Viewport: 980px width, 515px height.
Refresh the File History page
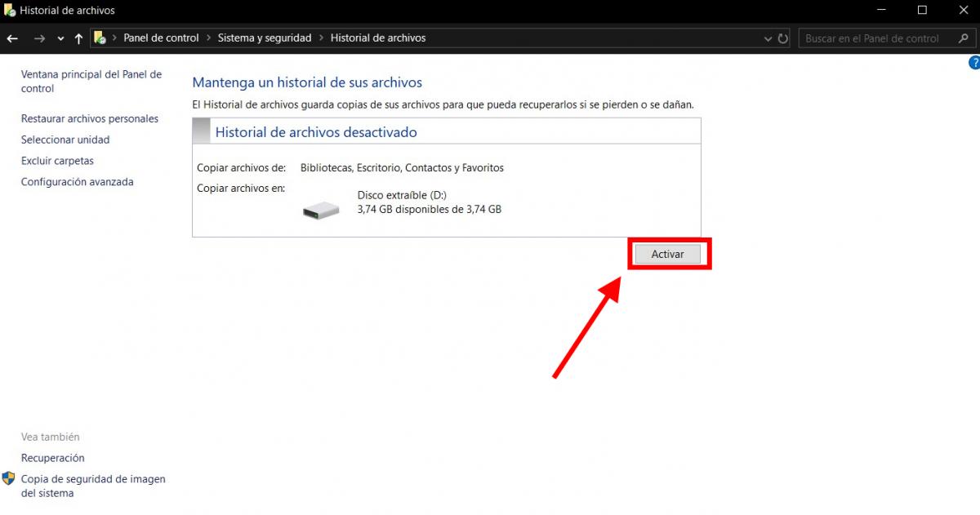coord(783,38)
